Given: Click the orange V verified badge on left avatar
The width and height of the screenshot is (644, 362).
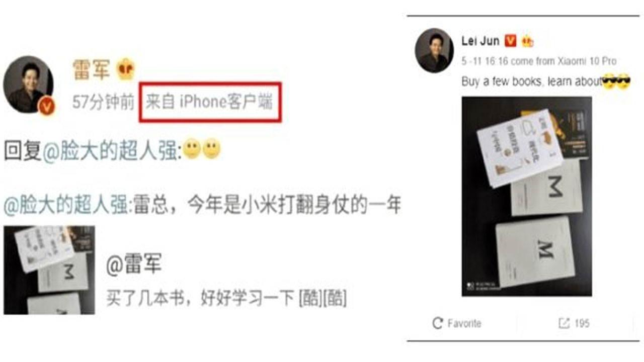Looking at the screenshot, I should coord(46,106).
